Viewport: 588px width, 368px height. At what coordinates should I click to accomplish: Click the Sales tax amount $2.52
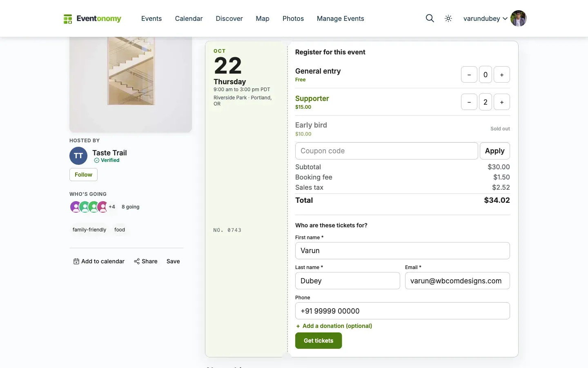pos(501,187)
